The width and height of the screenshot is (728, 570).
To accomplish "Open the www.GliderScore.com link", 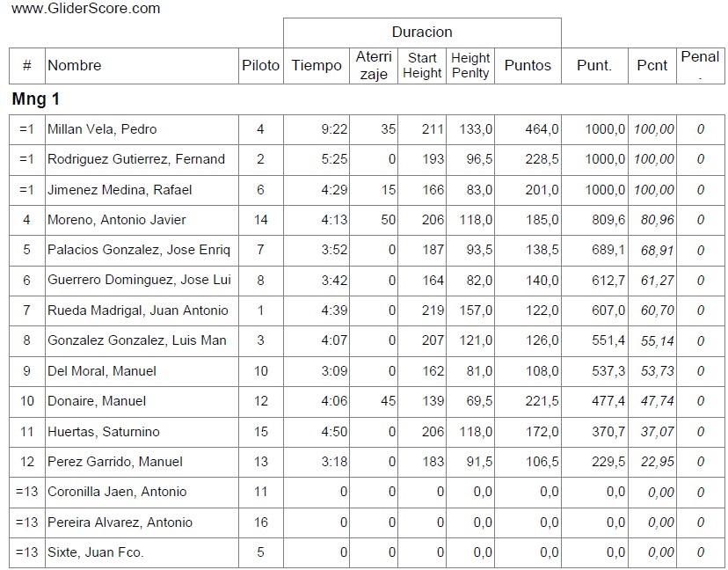I will [x=86, y=9].
